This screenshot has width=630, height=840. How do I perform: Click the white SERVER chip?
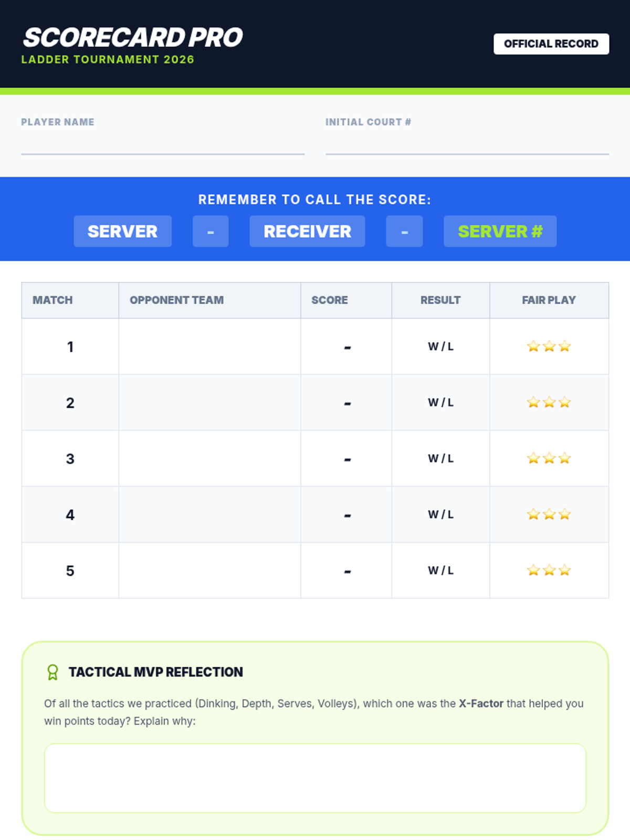[x=122, y=232]
